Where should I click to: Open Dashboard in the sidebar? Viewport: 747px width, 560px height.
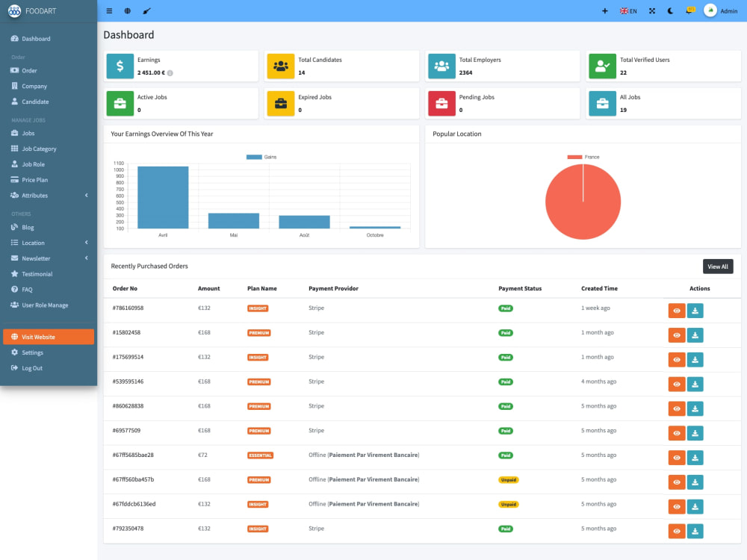pyautogui.click(x=49, y=39)
